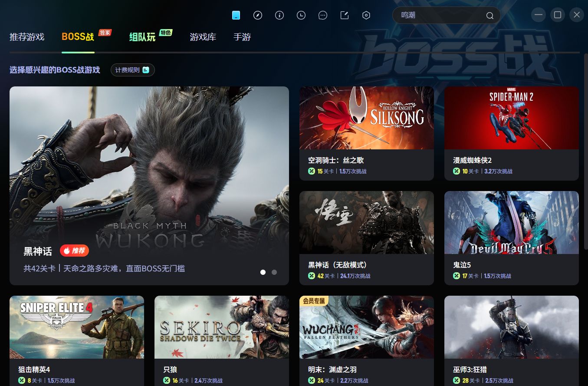Click the search field containing 鸣潮
Screen dimensions: 588x386
coord(446,15)
